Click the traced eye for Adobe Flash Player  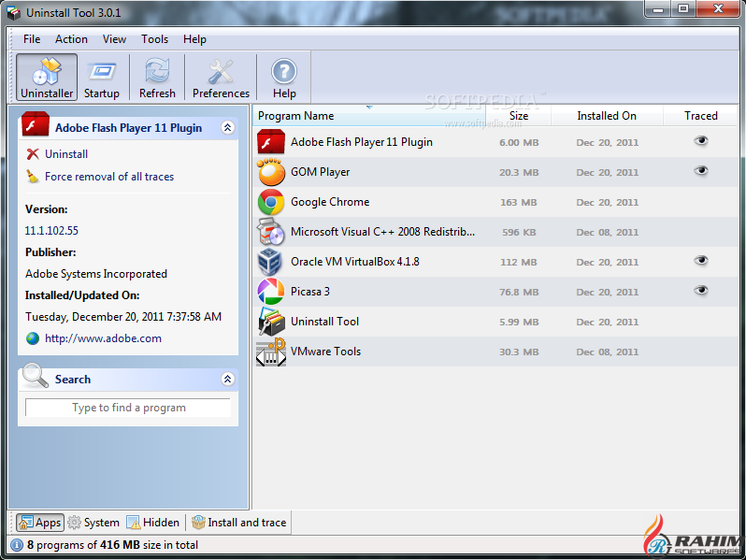(701, 141)
